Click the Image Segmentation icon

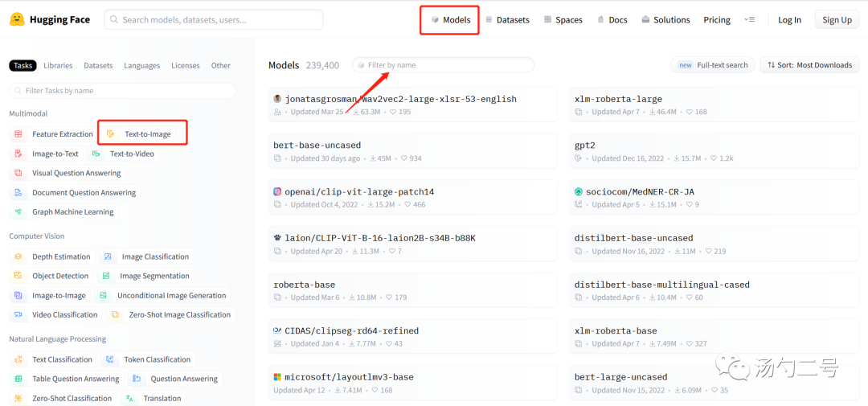(x=106, y=276)
